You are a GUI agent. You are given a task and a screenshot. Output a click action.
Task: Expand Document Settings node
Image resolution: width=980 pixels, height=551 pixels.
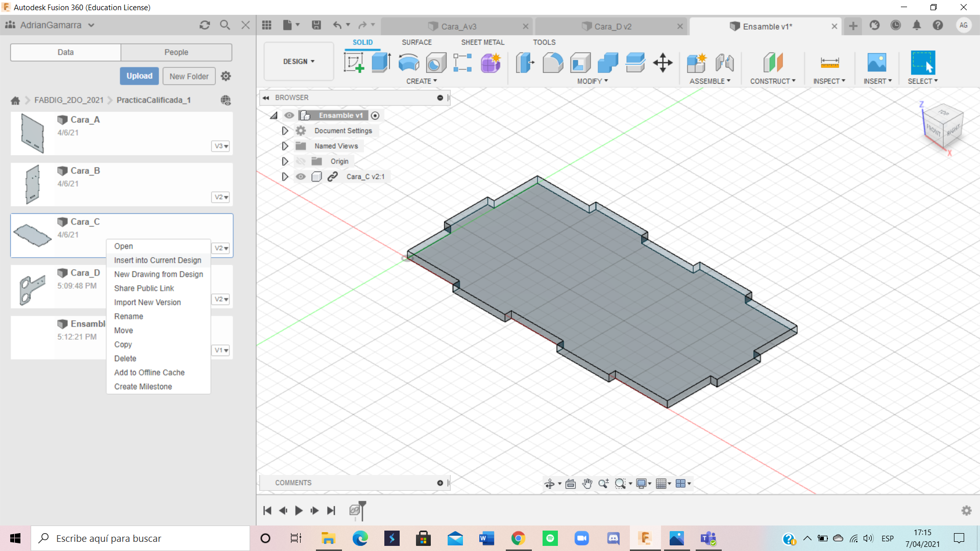(x=285, y=131)
